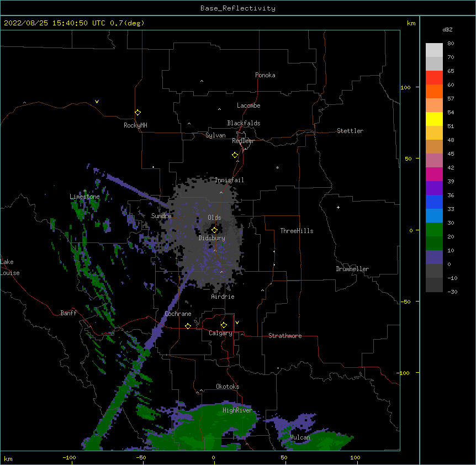Click the yellow marker south of RedDeer
The height and width of the screenshot is (465, 476).
(x=235, y=155)
